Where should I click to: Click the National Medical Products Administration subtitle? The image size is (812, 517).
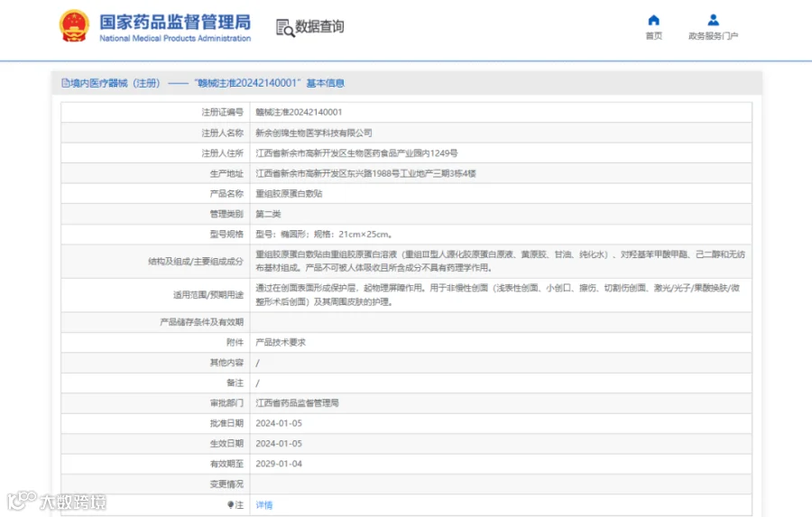pos(175,38)
